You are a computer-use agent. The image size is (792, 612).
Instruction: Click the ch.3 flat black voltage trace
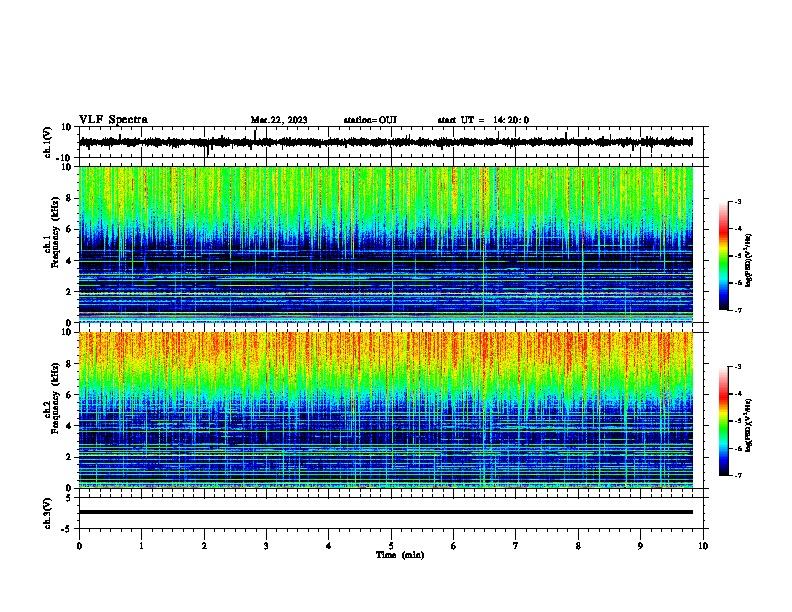point(386,512)
